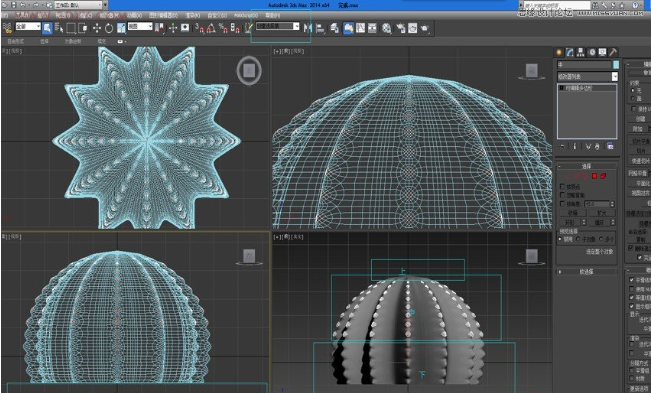
Task: Toggle the Percent Snap icon
Action: [x=223, y=28]
